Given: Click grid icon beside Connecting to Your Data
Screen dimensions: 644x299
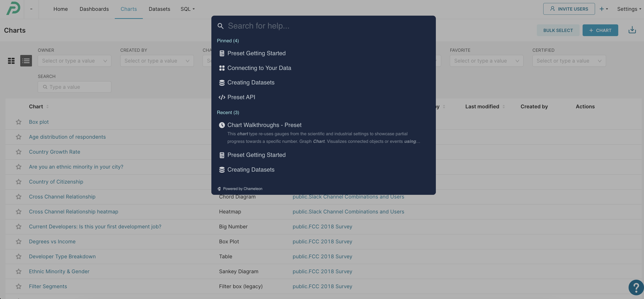Looking at the screenshot, I should click(x=222, y=68).
